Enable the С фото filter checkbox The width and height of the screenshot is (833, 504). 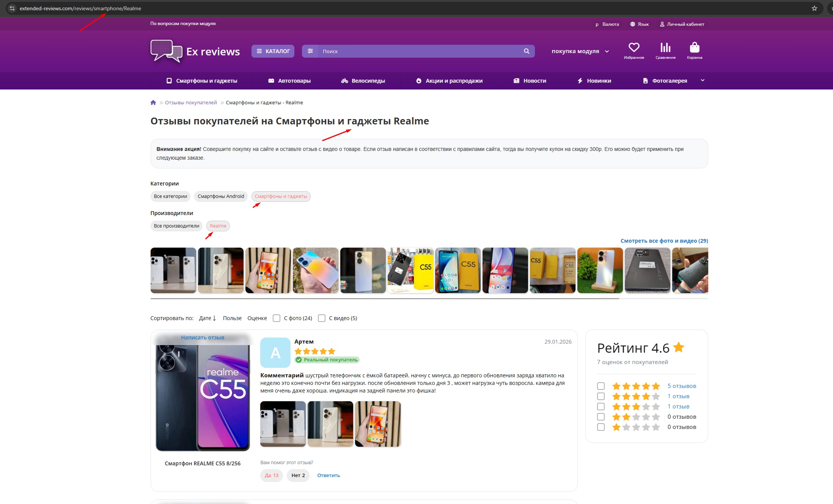pyautogui.click(x=277, y=318)
